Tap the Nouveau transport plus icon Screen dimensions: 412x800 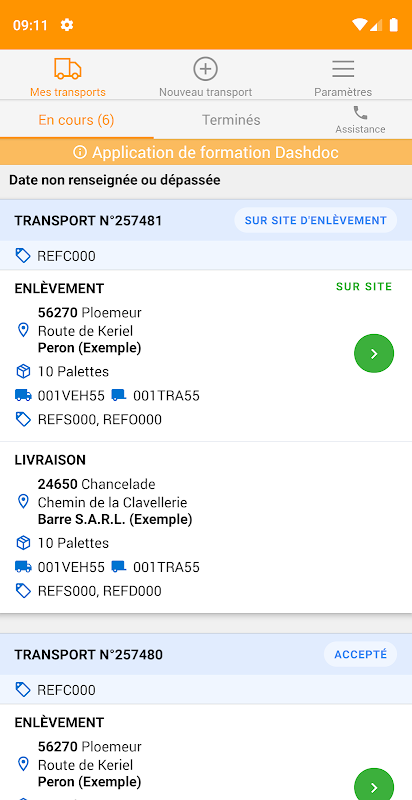point(205,69)
